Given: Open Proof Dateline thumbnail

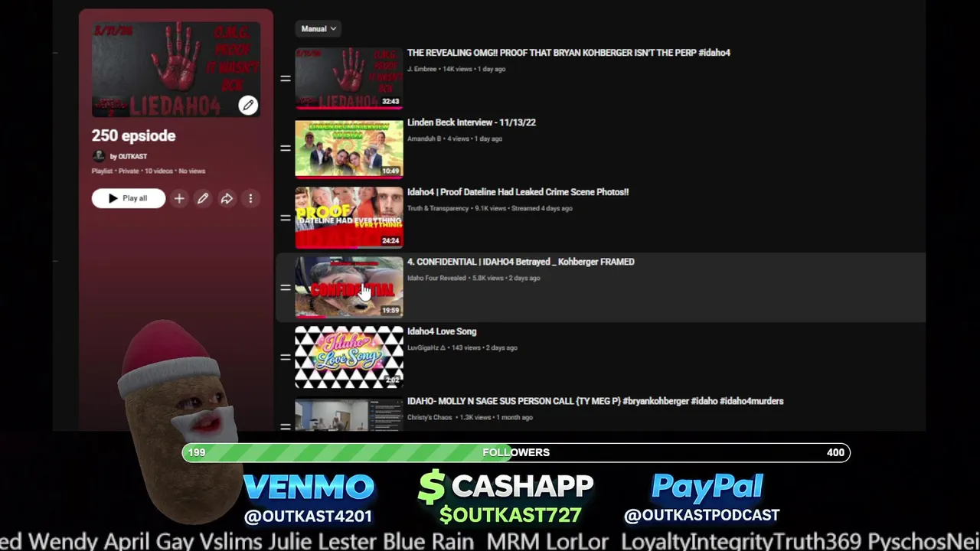Looking at the screenshot, I should [x=349, y=218].
